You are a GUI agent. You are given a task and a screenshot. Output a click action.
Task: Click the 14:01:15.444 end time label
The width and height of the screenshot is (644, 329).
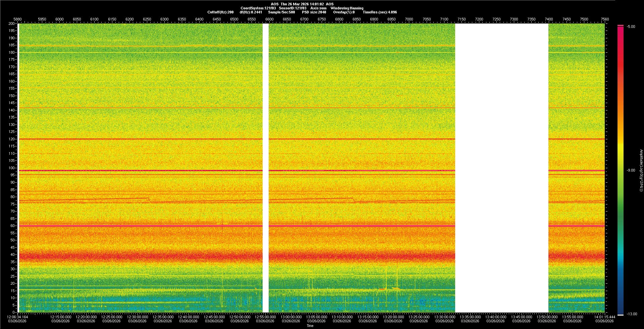[605, 317]
